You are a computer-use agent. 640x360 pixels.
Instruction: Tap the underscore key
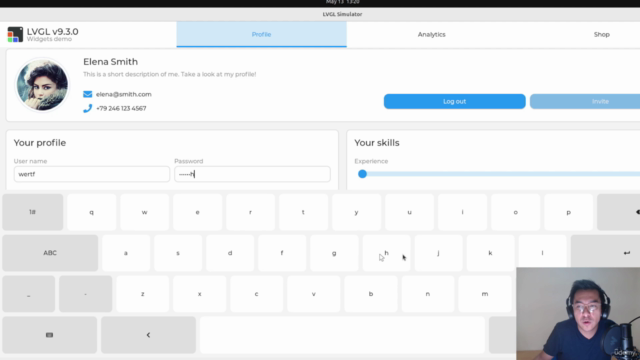tap(29, 294)
